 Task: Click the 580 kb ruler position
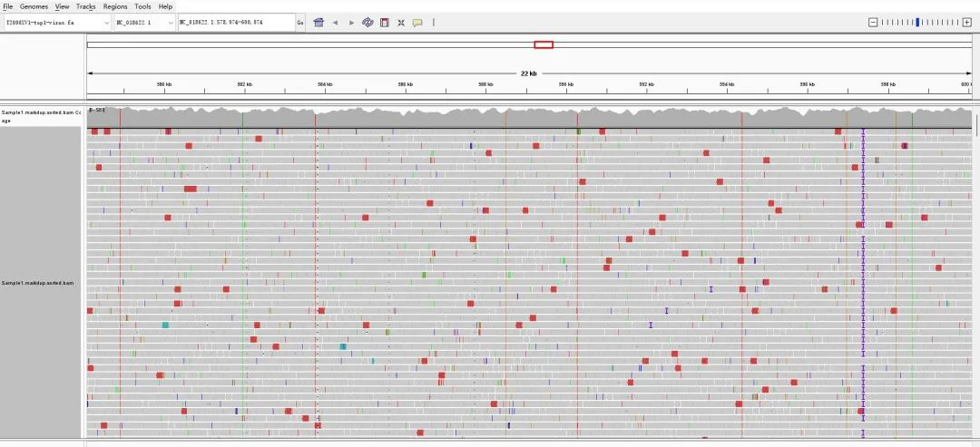164,83
